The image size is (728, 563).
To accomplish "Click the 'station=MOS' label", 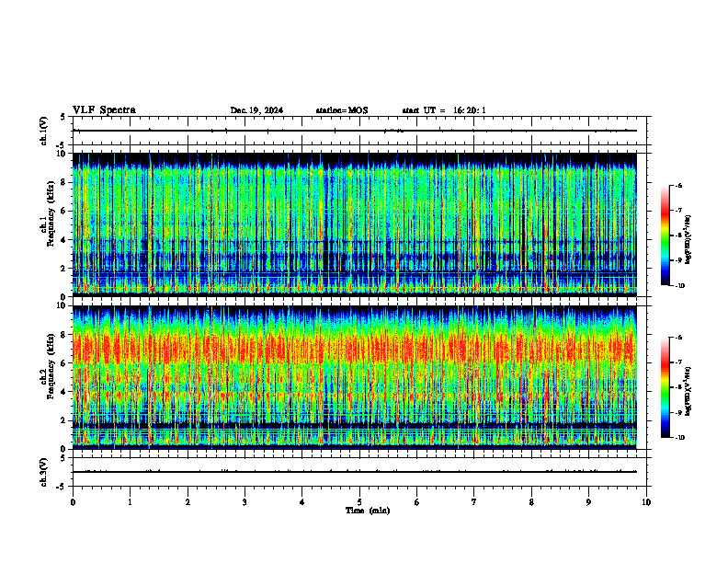I will (342, 110).
